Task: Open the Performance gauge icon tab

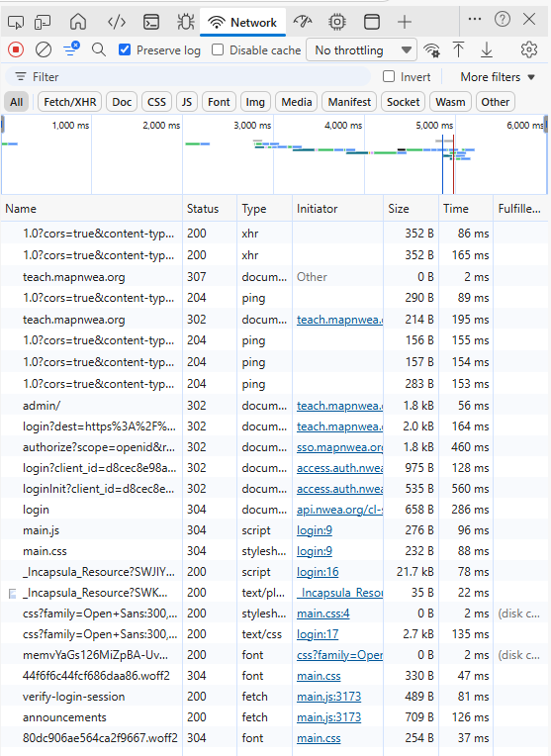Action: (x=303, y=22)
